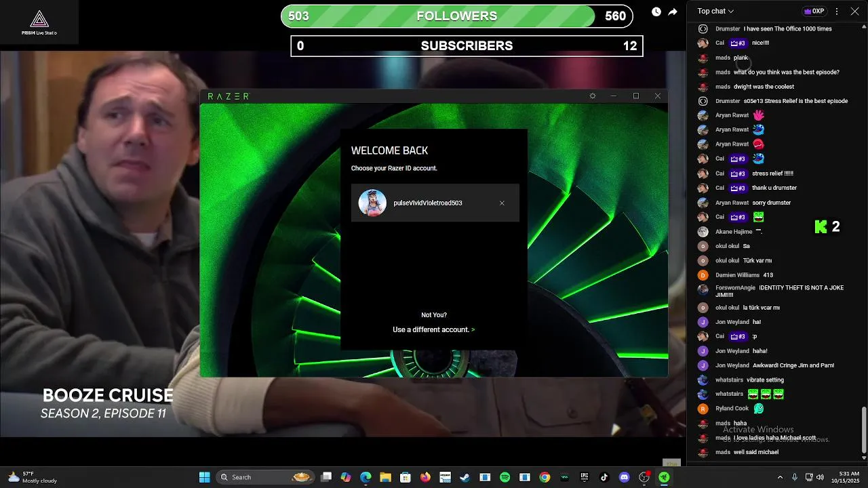
Task: Close the chat panel
Action: 854,11
